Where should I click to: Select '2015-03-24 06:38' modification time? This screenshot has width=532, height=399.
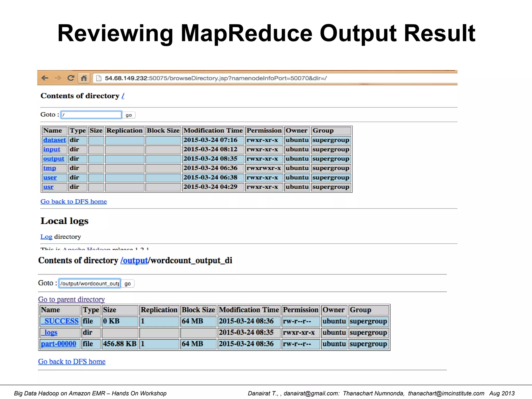[210, 178]
